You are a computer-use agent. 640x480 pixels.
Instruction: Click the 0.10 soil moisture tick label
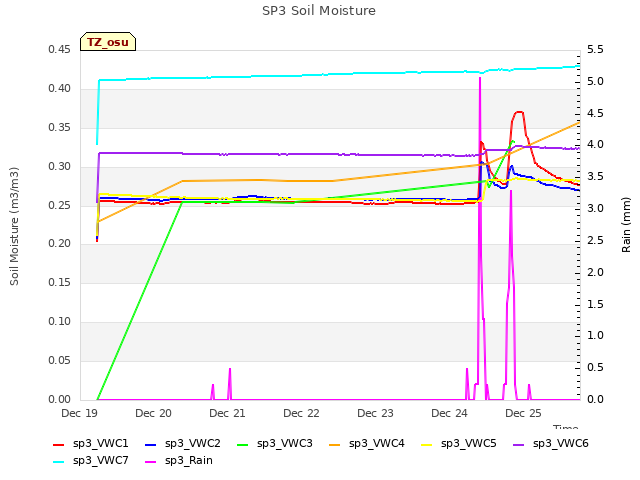(59, 322)
